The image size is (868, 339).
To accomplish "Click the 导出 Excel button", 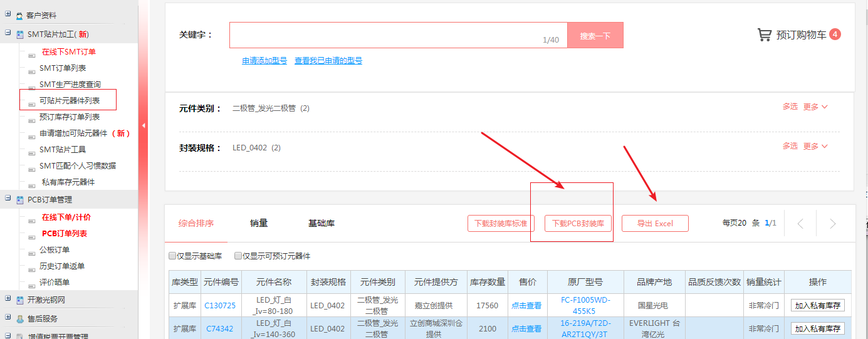I will coord(655,224).
